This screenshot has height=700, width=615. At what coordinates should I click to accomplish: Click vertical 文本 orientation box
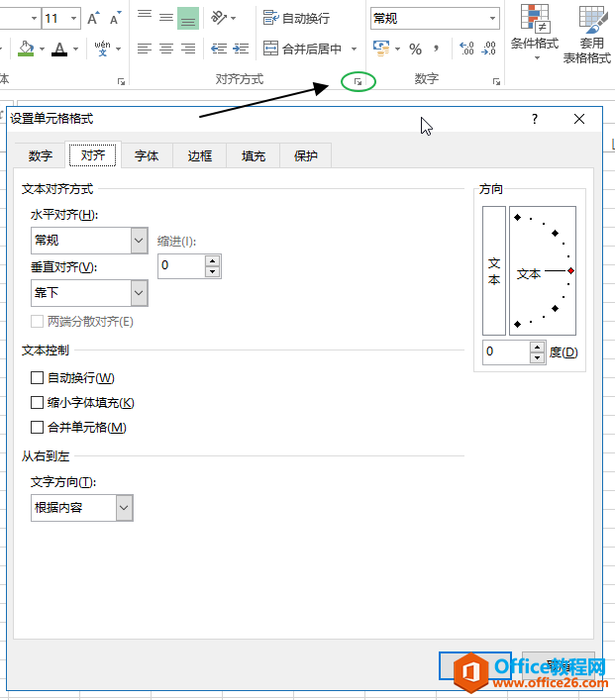(494, 270)
